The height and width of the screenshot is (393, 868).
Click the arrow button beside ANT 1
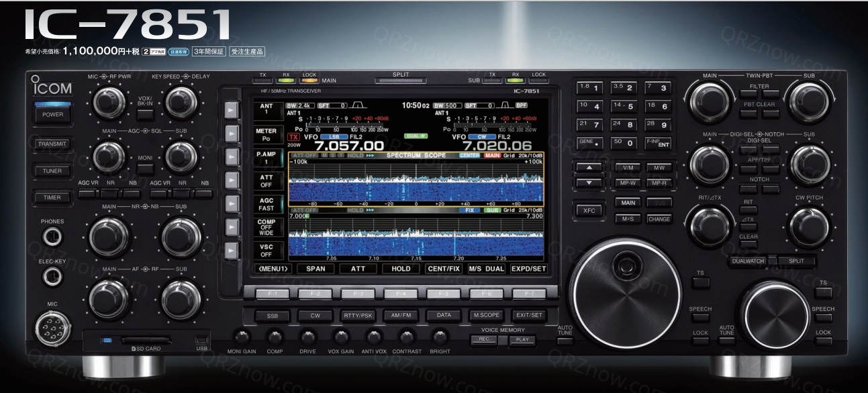click(x=231, y=110)
